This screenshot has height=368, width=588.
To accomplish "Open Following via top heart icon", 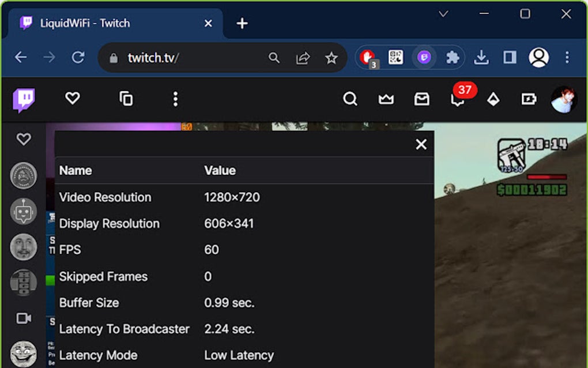I will (x=73, y=99).
